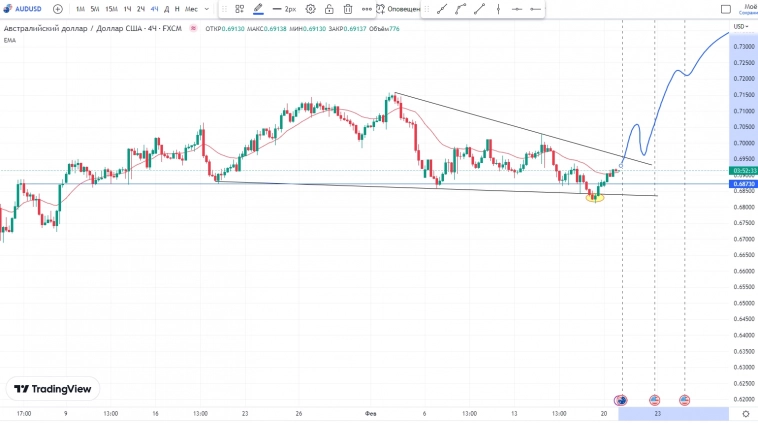Switch to the 1Ч timeframe

(127, 9)
